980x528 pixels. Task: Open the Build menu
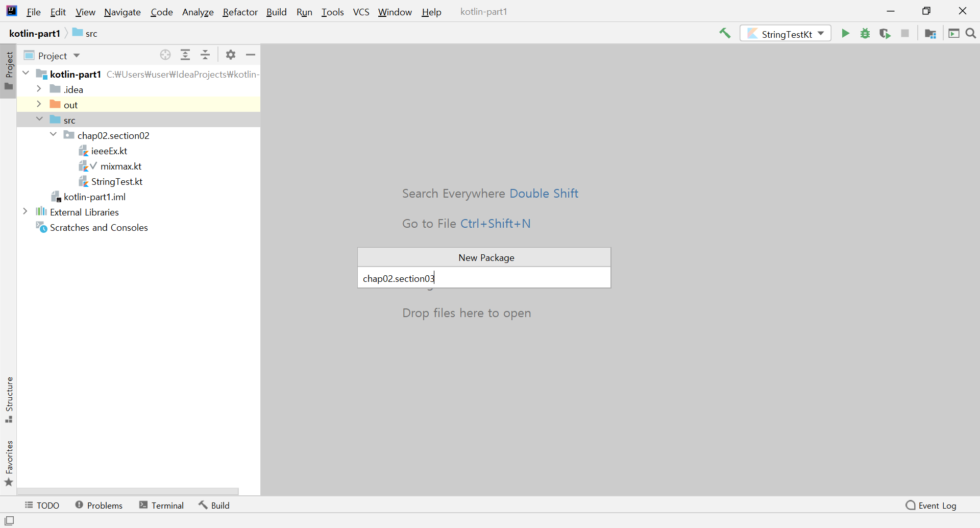click(277, 12)
